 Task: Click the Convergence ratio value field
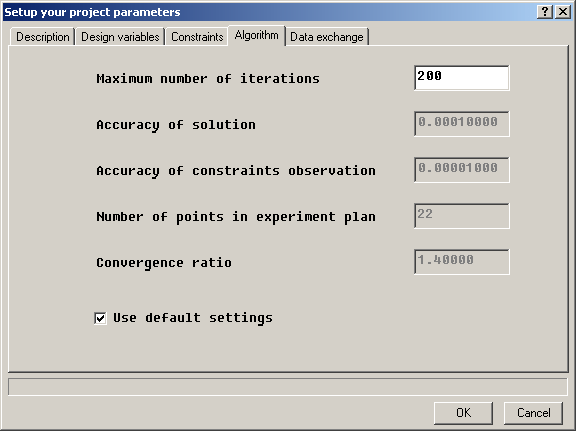(462, 262)
